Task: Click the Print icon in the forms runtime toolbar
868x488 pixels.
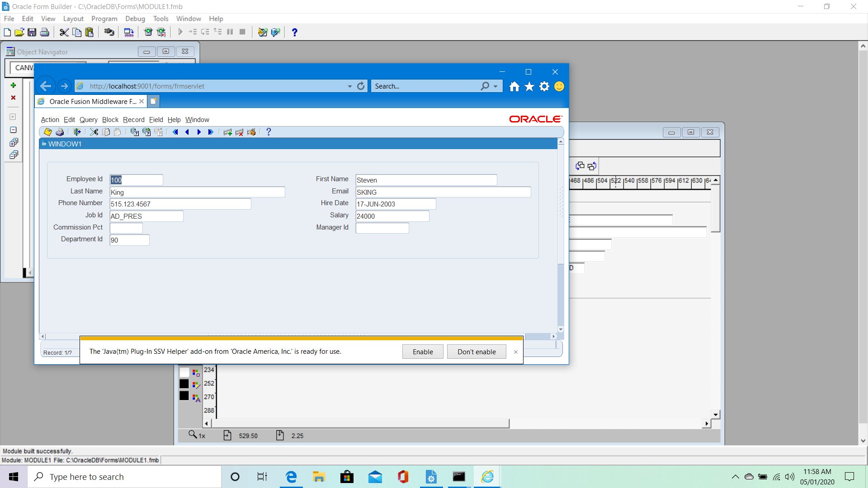Action: (x=60, y=132)
